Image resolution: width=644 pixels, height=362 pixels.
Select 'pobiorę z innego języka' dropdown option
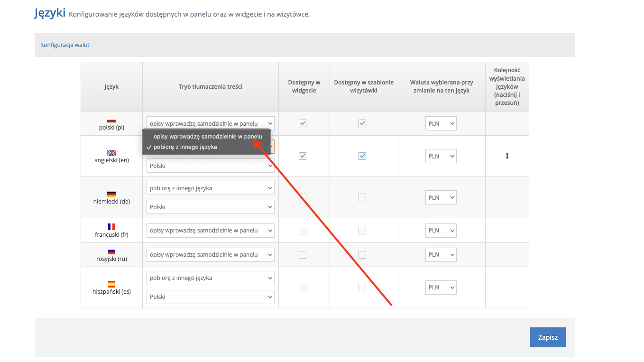[207, 147]
